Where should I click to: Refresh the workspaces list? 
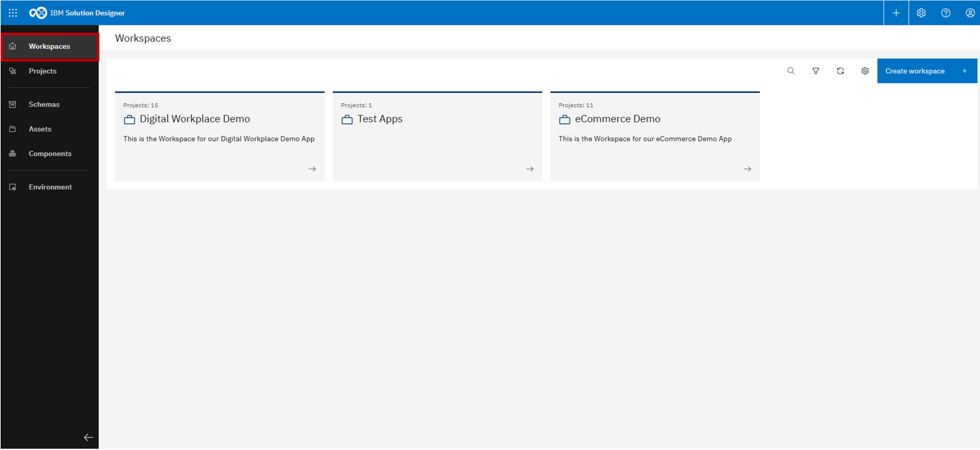click(840, 71)
